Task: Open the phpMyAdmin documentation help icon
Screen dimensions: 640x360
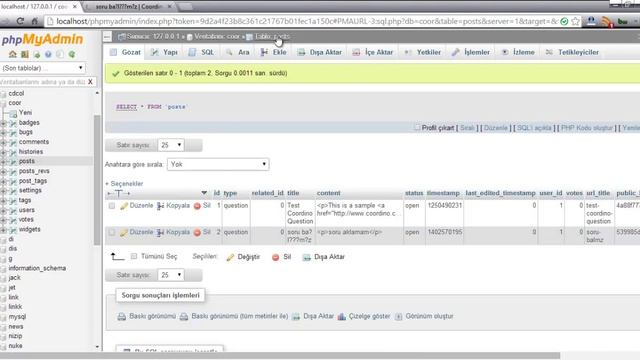Action: (48, 54)
